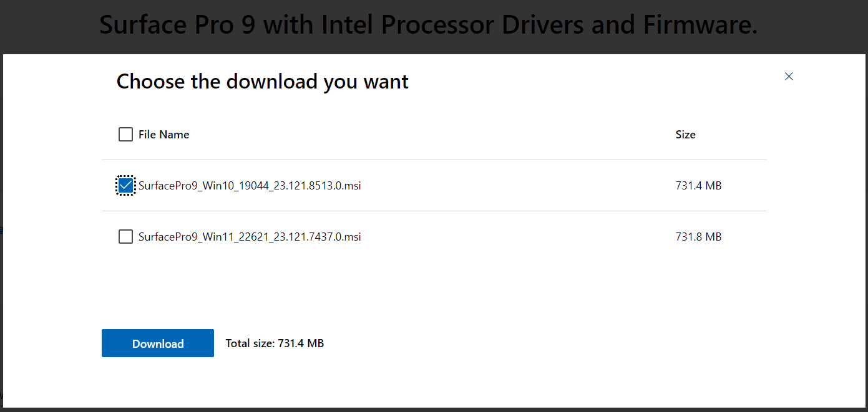This screenshot has width=868, height=412.
Task: Click the SurfacePro9_Win11_22621_23.121.7437.0.msi file name
Action: [250, 237]
